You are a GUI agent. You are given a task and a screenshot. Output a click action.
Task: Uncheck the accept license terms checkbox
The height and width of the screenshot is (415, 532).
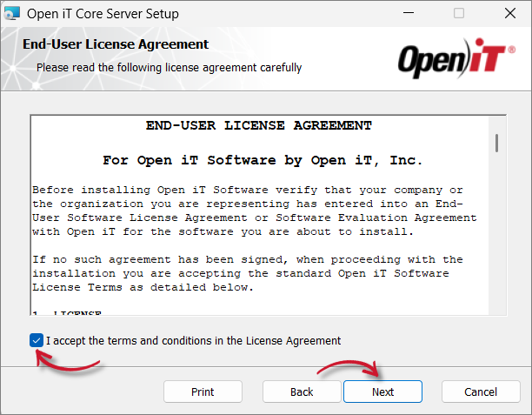point(37,340)
